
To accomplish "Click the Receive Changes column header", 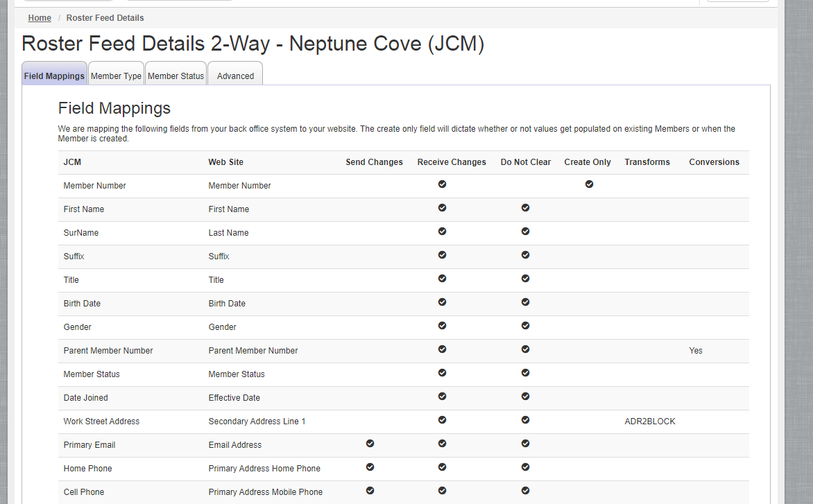I will pyautogui.click(x=452, y=162).
